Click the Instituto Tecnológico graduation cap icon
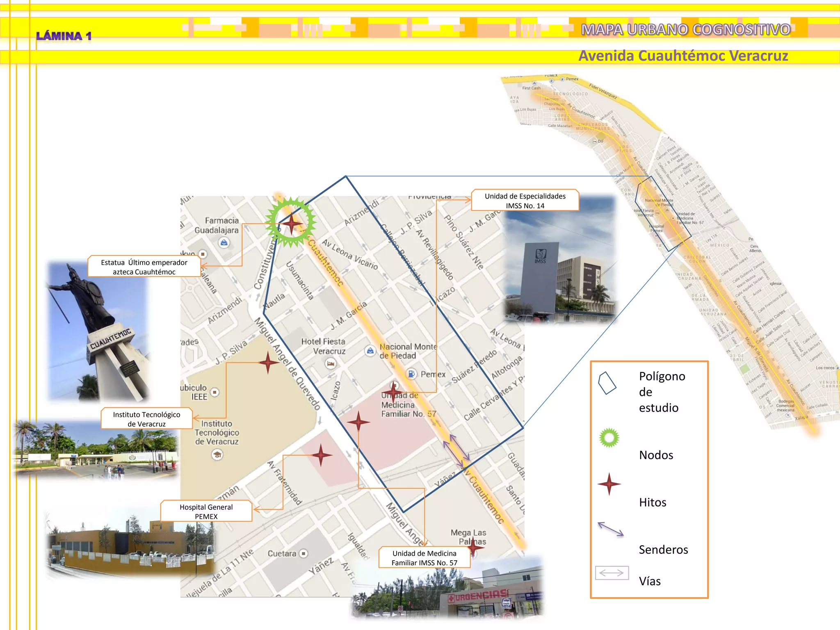840x630 pixels. pos(217,454)
